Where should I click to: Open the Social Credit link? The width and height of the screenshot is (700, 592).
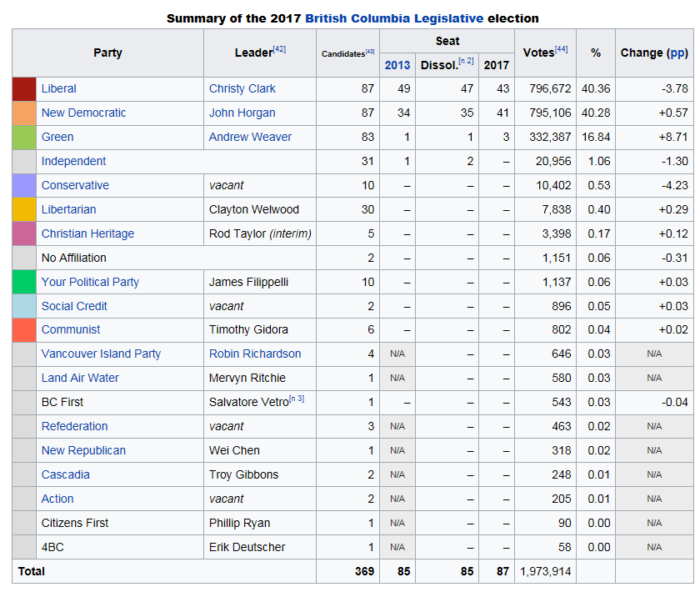pos(74,306)
